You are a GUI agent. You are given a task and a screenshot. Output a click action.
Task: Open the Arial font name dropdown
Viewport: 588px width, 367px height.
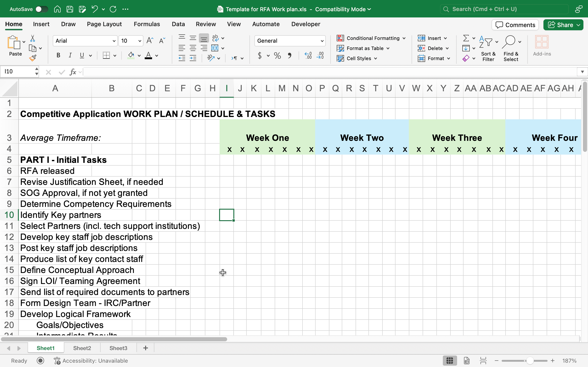point(114,41)
